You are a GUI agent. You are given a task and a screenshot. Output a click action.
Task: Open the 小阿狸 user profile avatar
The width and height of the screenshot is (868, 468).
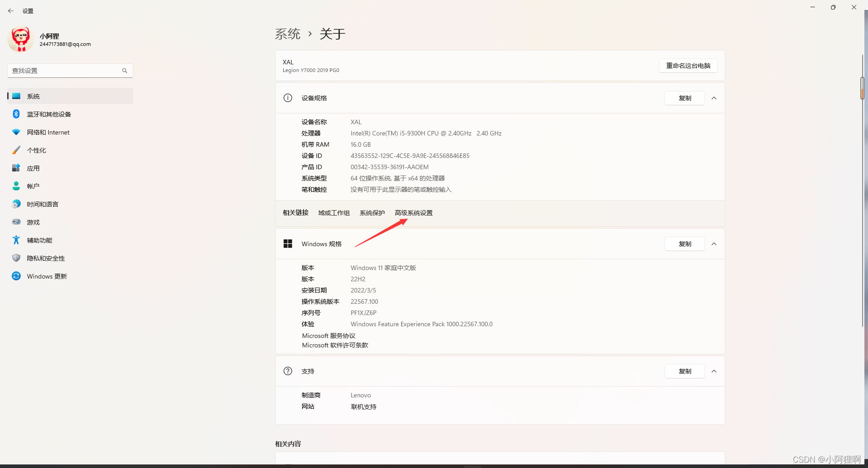click(x=21, y=40)
